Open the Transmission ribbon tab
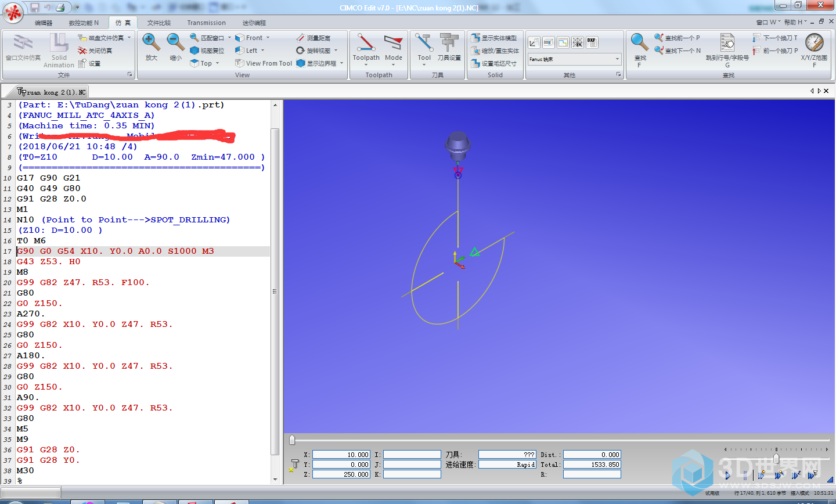 point(207,23)
